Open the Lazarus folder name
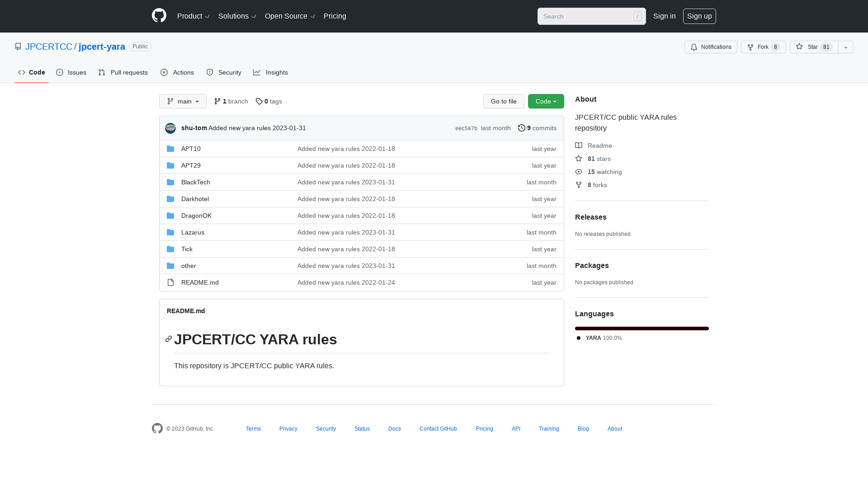This screenshot has height=488, width=868. pos(193,232)
